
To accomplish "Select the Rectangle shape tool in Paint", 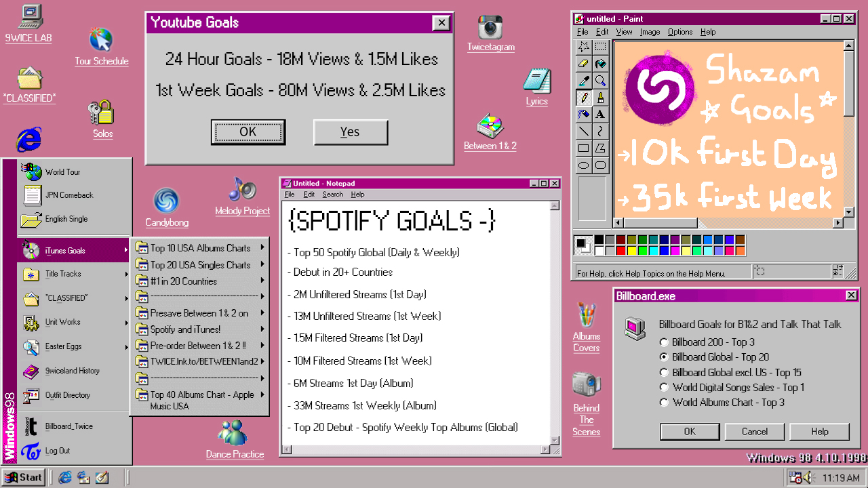I will click(583, 148).
